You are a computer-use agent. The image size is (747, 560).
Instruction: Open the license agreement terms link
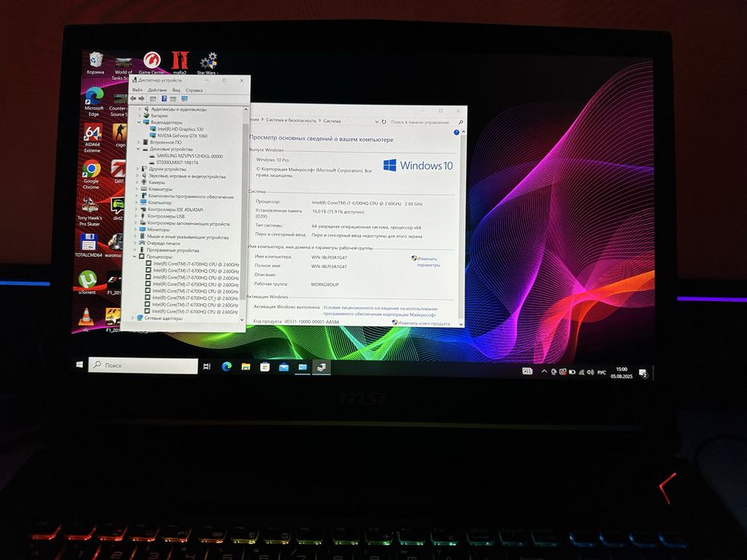pos(380,311)
